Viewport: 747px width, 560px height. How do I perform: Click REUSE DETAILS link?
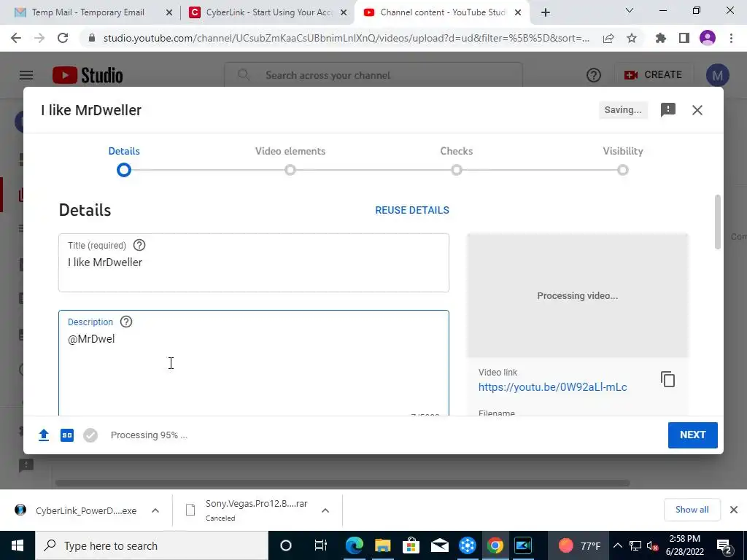[x=412, y=210]
